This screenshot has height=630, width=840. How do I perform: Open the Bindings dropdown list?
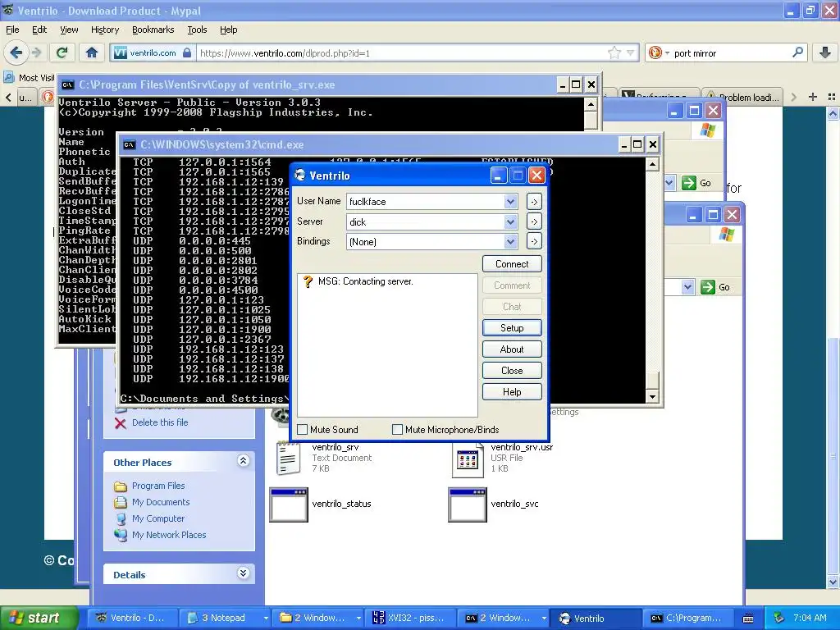(510, 241)
